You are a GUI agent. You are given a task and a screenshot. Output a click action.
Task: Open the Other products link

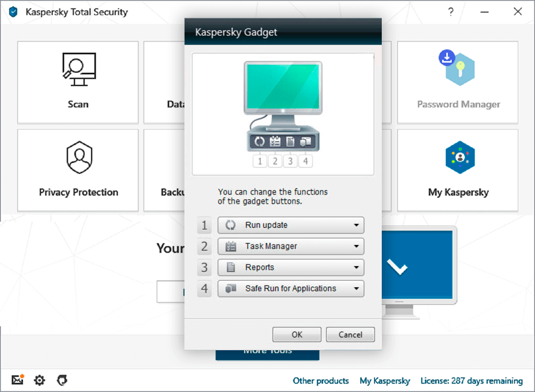tap(321, 381)
